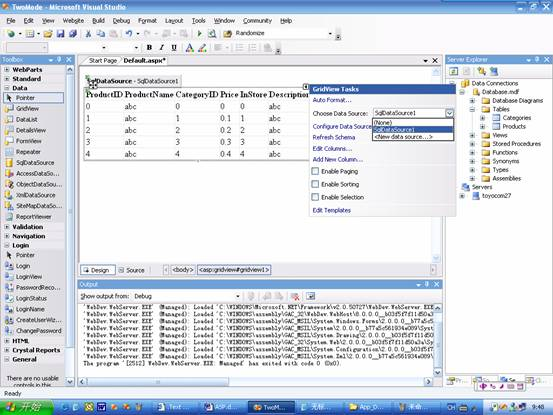Start debugging with green play icon

point(200,33)
